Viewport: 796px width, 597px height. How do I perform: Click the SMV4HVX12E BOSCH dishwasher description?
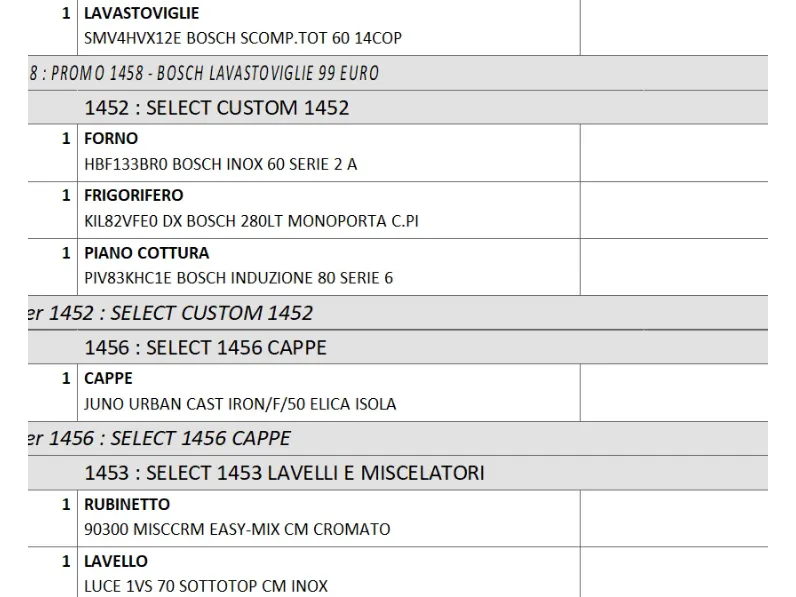tap(243, 38)
